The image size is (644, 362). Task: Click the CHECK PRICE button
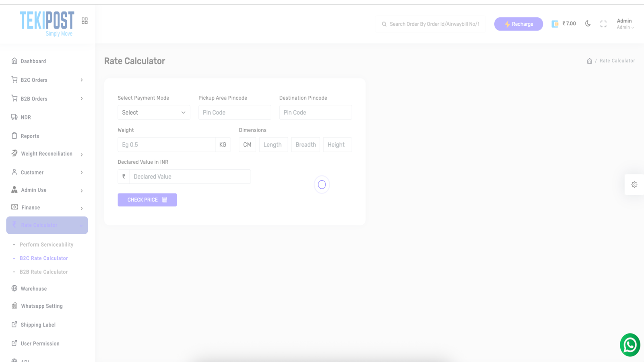[x=147, y=200]
